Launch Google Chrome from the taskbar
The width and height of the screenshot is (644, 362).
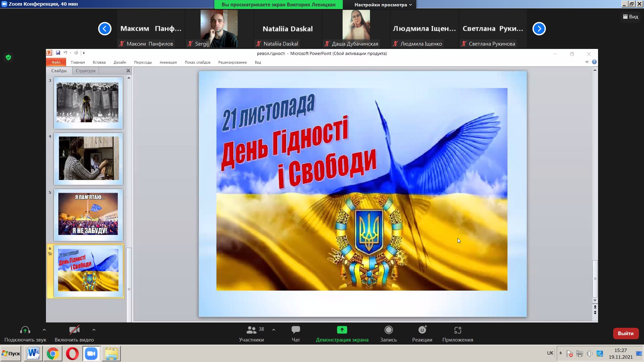pyautogui.click(x=53, y=354)
